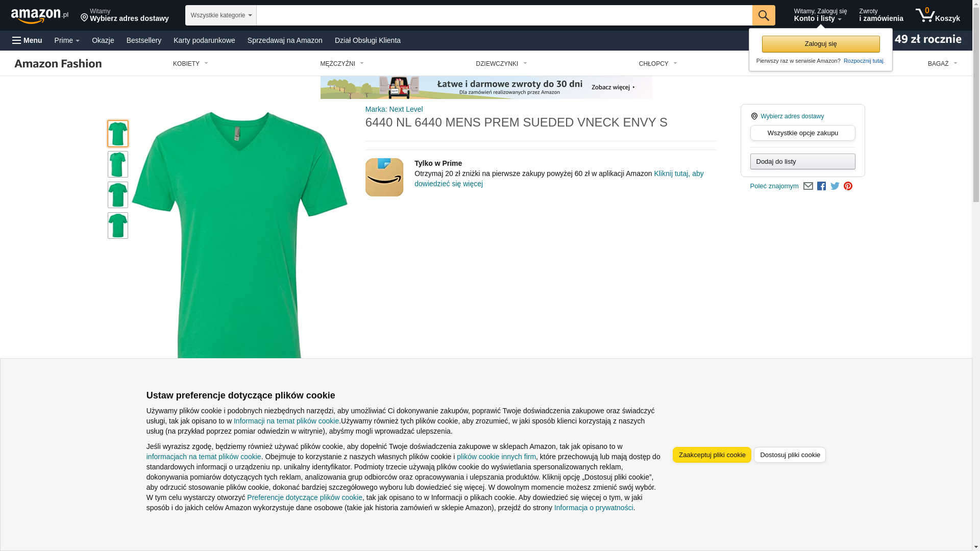Expand the Wszystkie kategorie dropdown
The image size is (980, 551).
point(220,15)
